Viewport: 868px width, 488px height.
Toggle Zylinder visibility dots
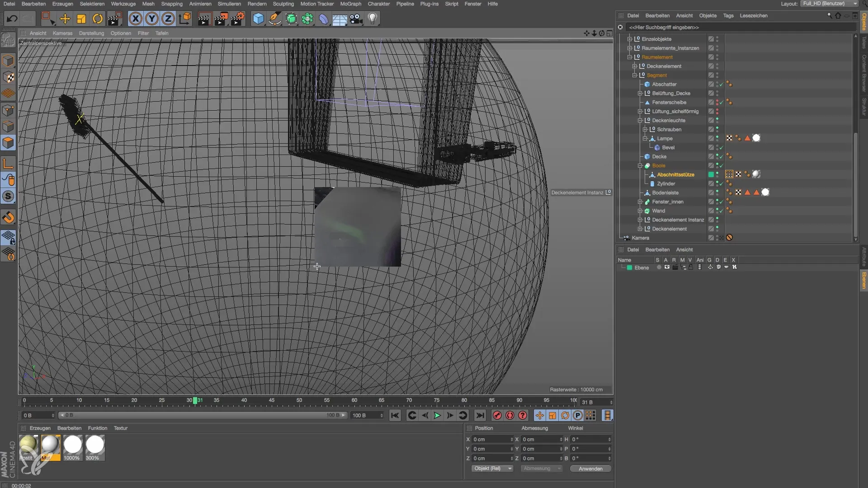[717, 183]
